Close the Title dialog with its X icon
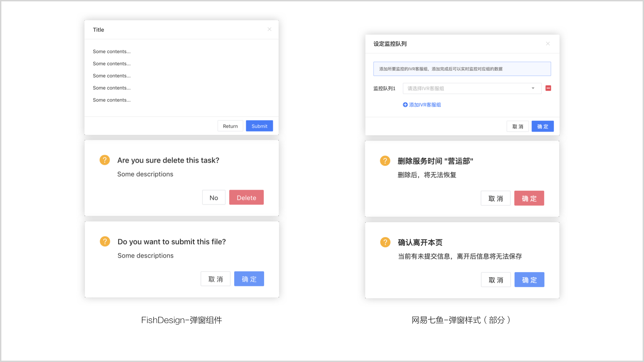Screen dimensions: 644x362 point(269,29)
